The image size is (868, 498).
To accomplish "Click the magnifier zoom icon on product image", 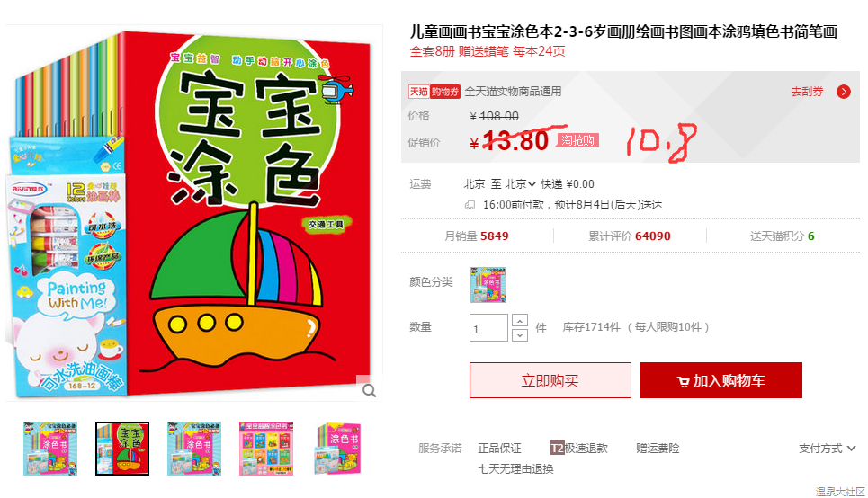I will tap(369, 391).
